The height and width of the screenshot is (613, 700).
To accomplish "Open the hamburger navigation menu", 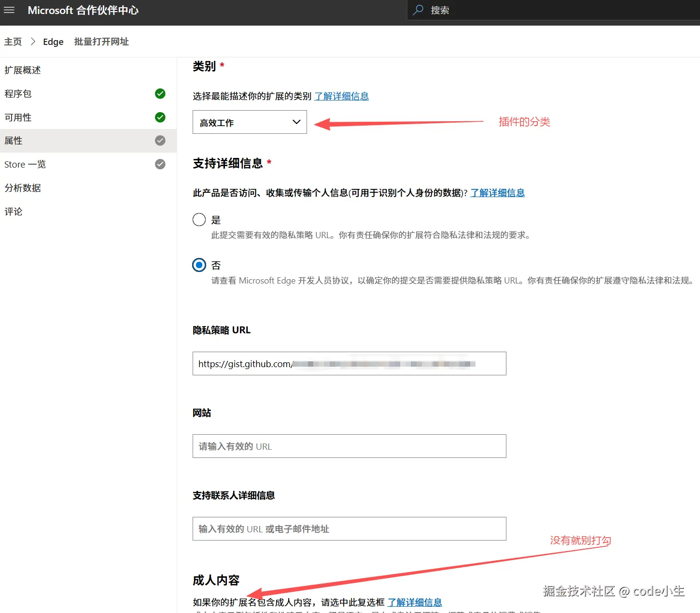I will [x=9, y=10].
